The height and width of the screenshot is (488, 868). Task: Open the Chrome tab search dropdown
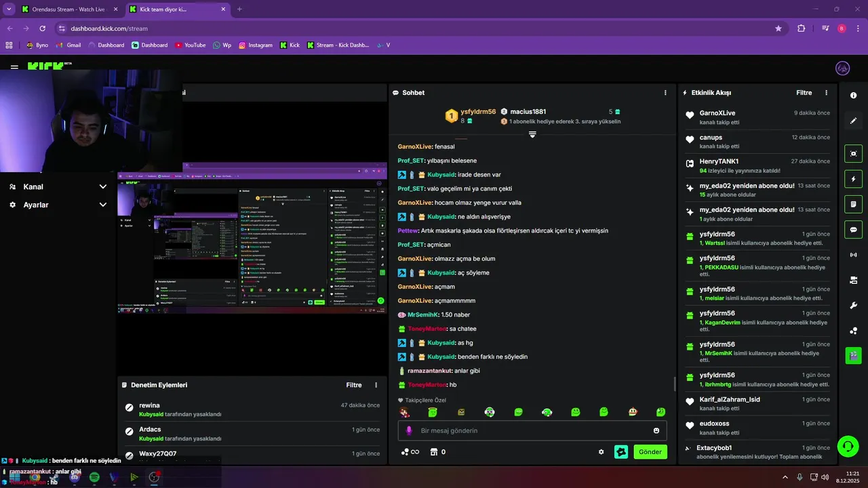pos(9,9)
